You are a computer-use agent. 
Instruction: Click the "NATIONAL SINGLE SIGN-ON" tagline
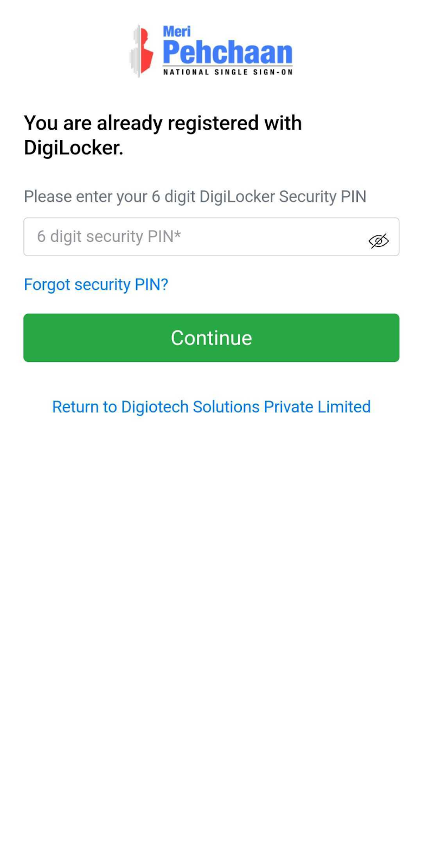click(228, 72)
